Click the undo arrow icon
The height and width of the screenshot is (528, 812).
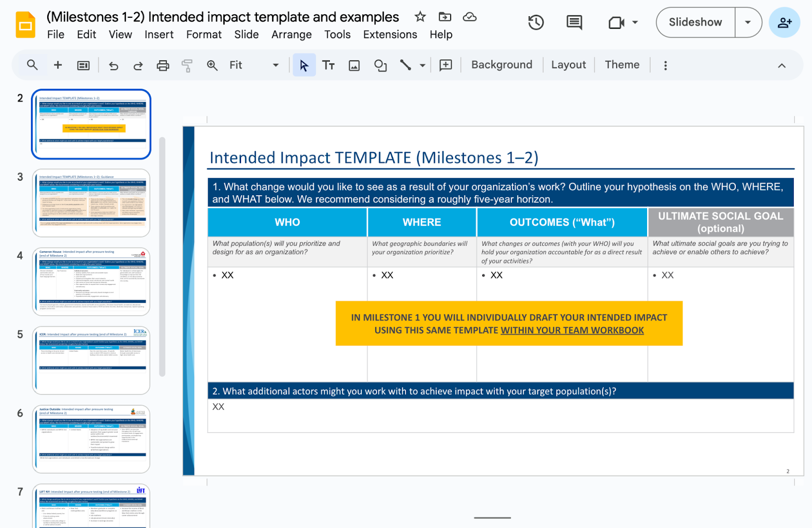tap(114, 65)
